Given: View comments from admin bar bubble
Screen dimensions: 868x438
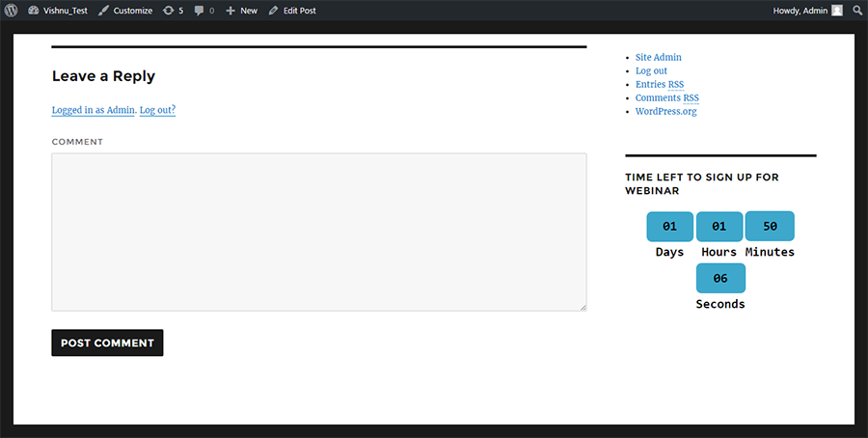Looking at the screenshot, I should coord(204,11).
